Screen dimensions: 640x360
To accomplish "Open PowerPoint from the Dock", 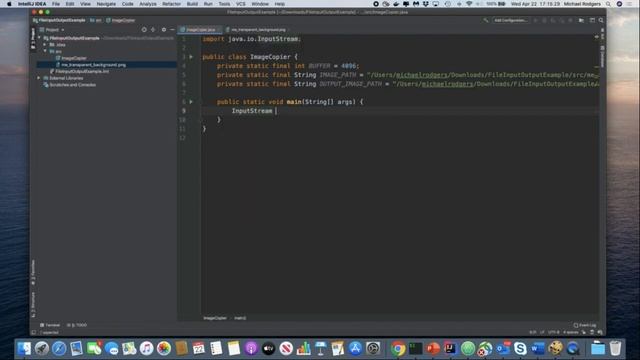I will (x=433, y=348).
